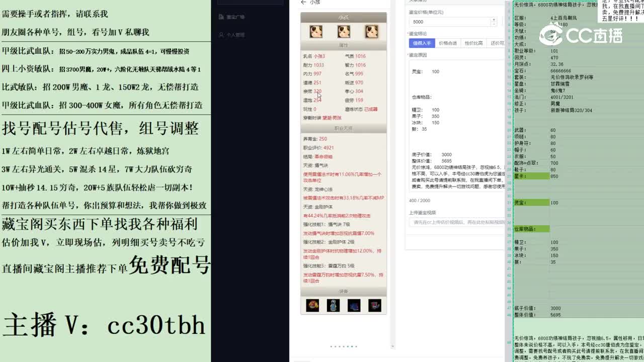This screenshot has width=644, height=362.
Task: Choose the 还价可 conclusion option
Action: (x=497, y=43)
